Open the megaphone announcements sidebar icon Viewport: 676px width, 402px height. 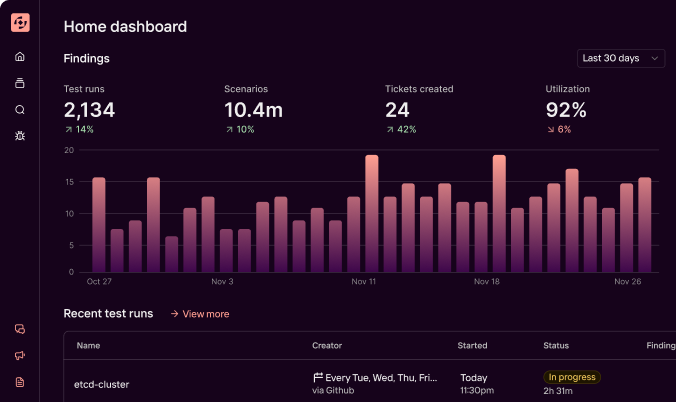[20, 355]
